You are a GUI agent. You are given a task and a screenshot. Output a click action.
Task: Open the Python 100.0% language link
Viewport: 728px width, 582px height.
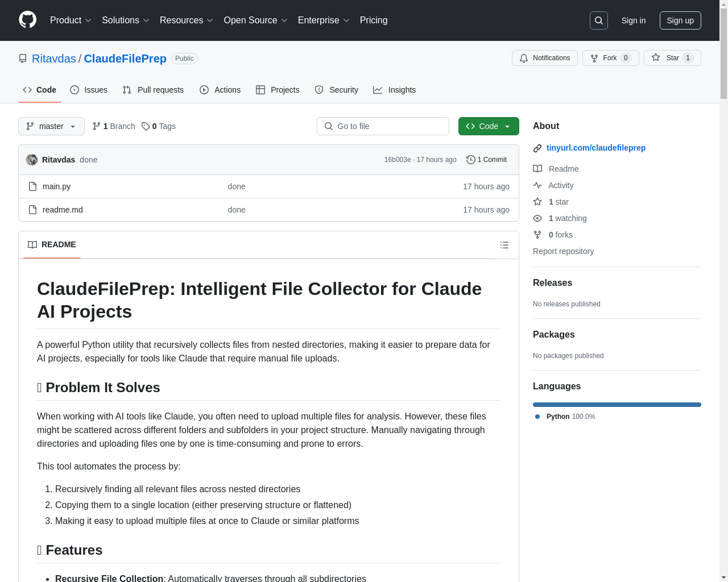pos(565,417)
